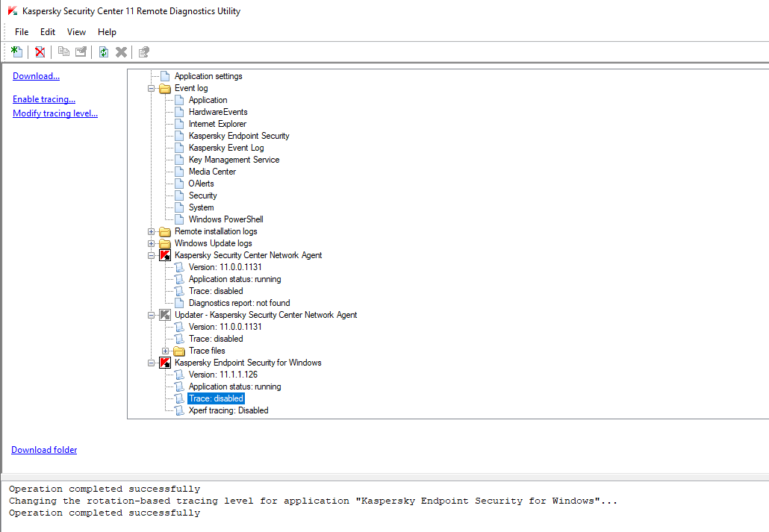Click the copy toolbar icon
Screen dimensions: 769x532
(x=63, y=51)
